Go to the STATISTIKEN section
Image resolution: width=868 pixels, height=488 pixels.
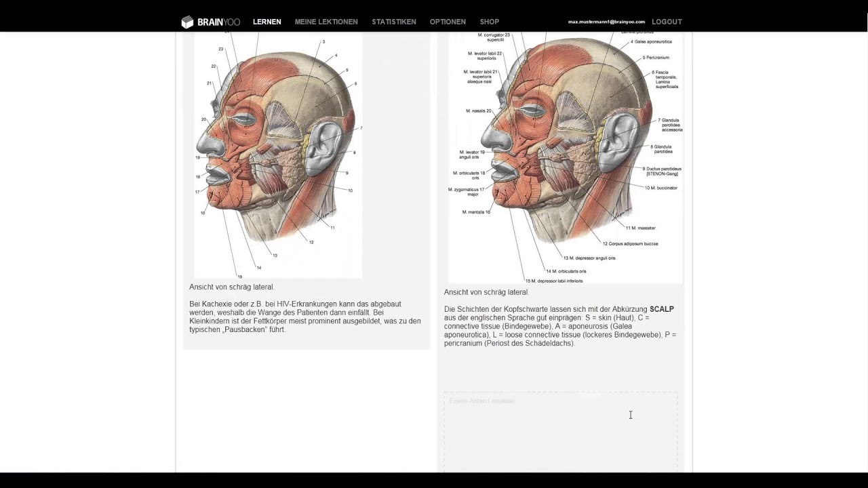tap(394, 22)
